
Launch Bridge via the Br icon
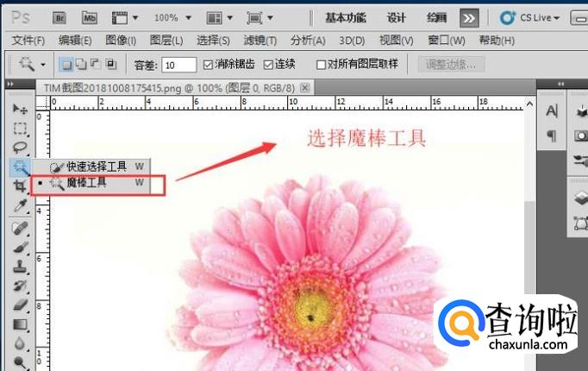[x=59, y=18]
